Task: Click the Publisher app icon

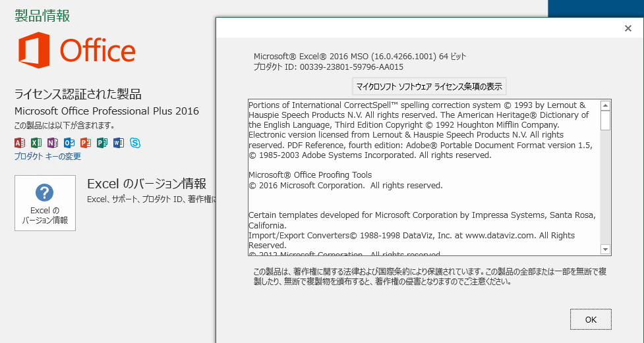Action: (x=102, y=143)
